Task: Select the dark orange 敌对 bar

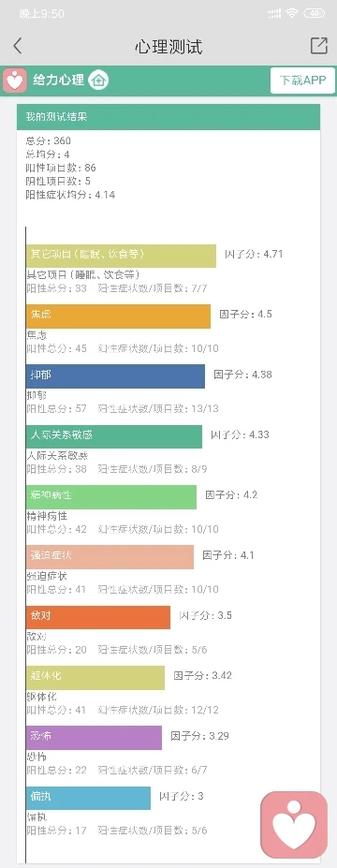Action: (x=98, y=617)
